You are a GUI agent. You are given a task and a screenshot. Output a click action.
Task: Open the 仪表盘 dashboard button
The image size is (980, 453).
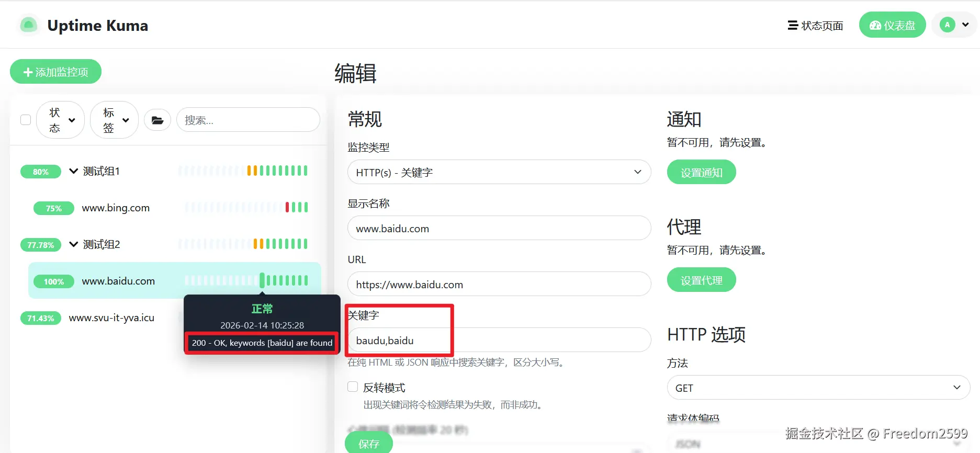[892, 25]
